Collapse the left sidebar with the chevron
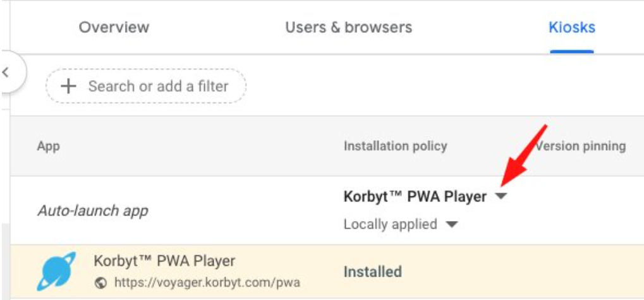Screen dimensions: 644x300 tap(6, 72)
